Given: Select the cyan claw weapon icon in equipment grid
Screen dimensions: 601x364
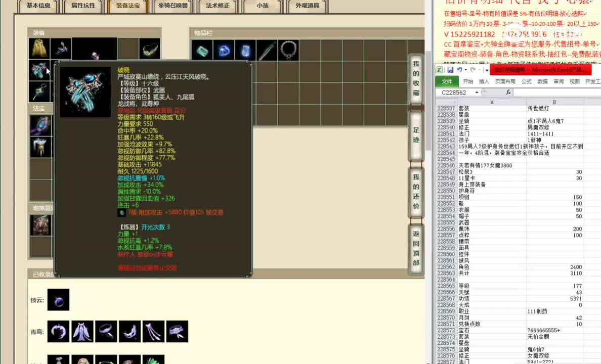Looking at the screenshot, I should tap(39, 70).
